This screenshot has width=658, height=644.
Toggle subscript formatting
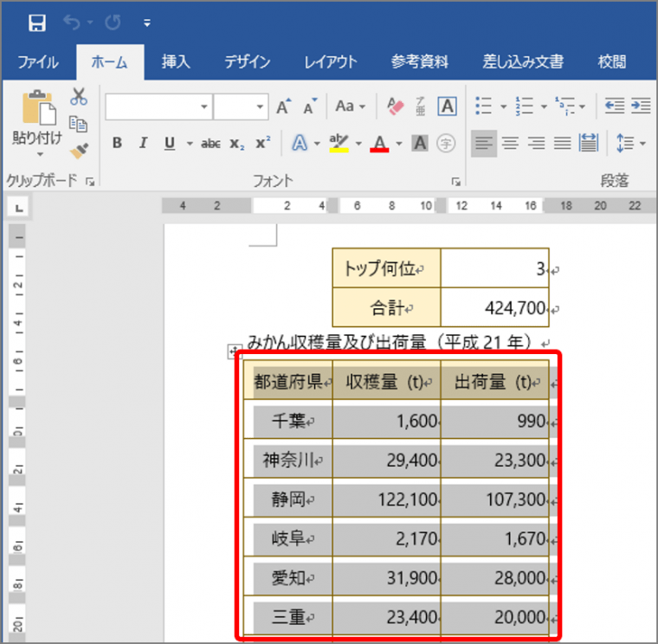click(x=236, y=144)
